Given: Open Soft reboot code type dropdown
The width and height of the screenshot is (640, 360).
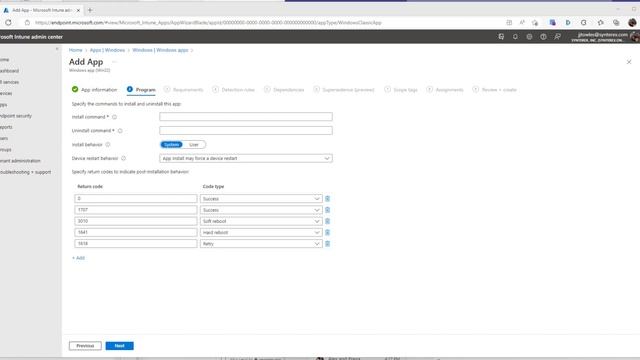Looking at the screenshot, I should coord(261,221).
